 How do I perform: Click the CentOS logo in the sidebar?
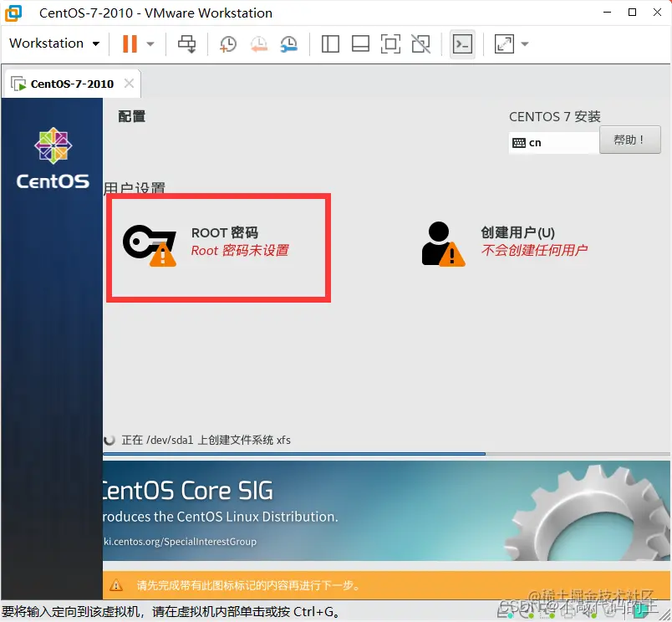tap(53, 158)
